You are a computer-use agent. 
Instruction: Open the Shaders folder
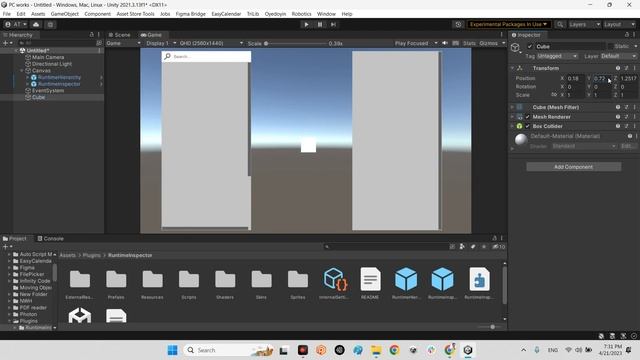tap(225, 284)
